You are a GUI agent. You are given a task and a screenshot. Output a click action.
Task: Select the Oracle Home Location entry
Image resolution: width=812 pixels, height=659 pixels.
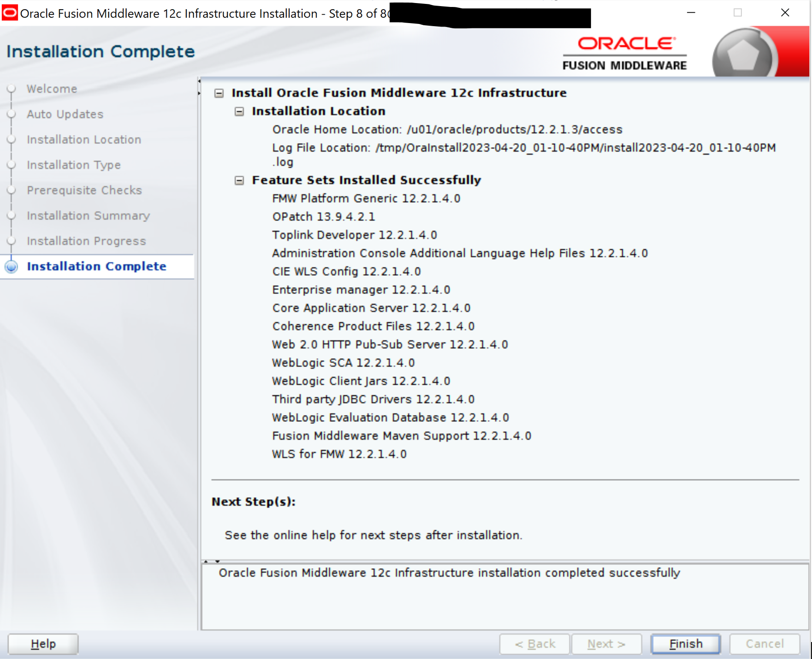(447, 130)
